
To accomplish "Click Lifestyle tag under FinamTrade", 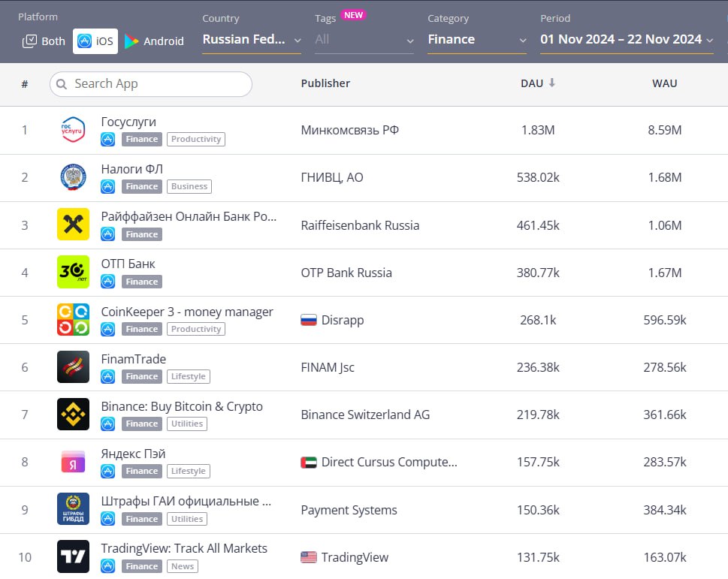I will pyautogui.click(x=188, y=376).
